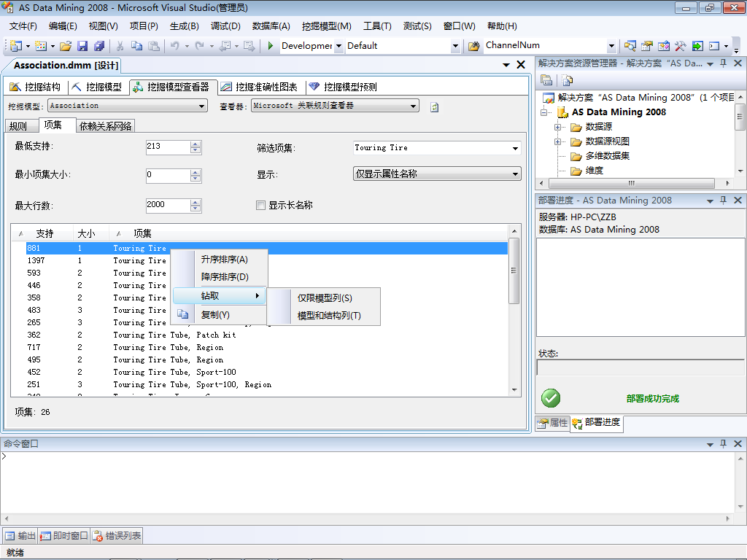Switch to the 挖掘结构 tab

[x=36, y=87]
